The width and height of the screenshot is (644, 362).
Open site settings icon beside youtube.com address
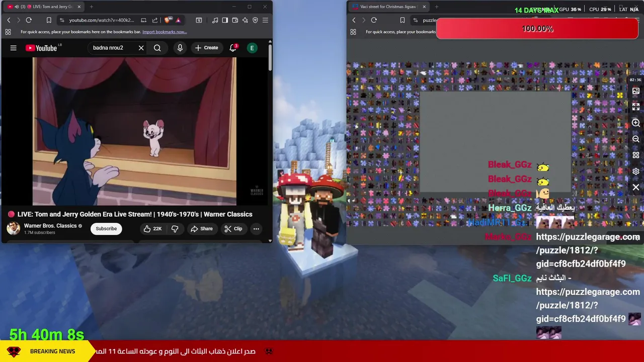click(x=61, y=20)
